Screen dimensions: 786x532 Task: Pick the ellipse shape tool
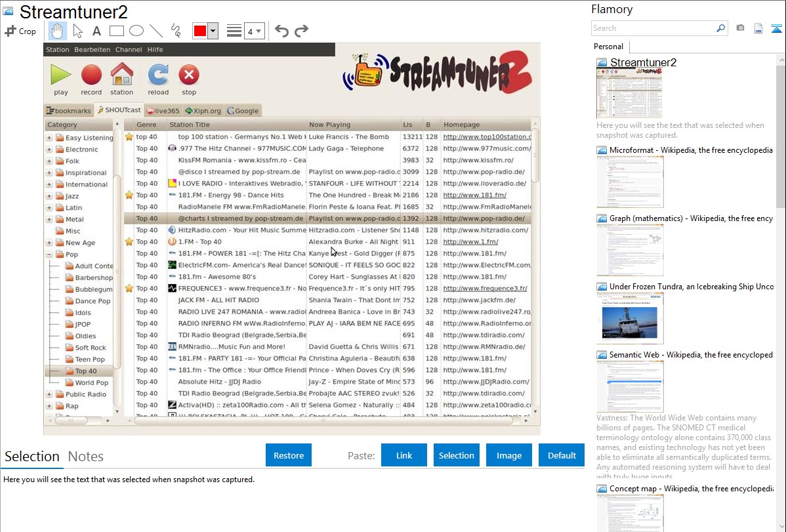136,31
